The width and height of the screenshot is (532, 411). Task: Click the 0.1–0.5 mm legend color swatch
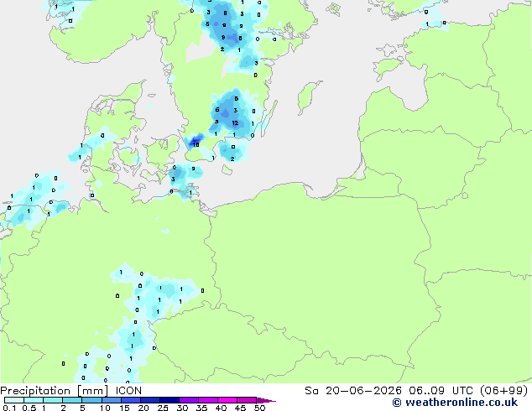[14, 400]
